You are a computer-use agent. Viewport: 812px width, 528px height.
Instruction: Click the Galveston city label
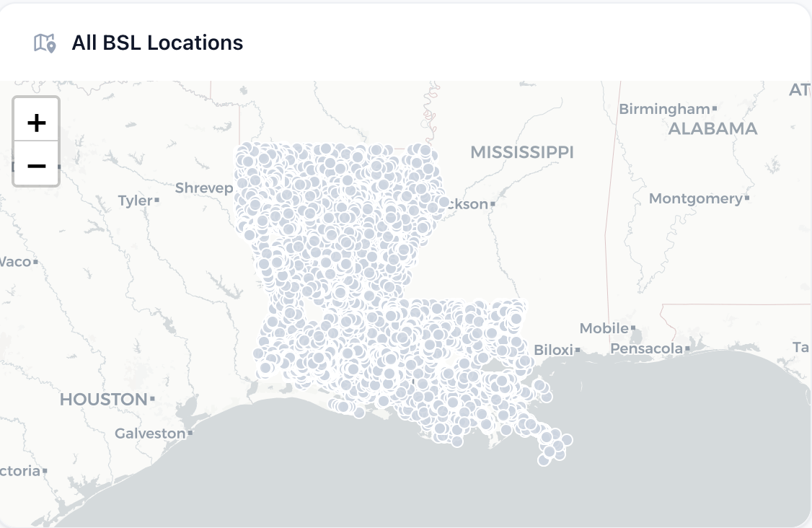tap(150, 434)
